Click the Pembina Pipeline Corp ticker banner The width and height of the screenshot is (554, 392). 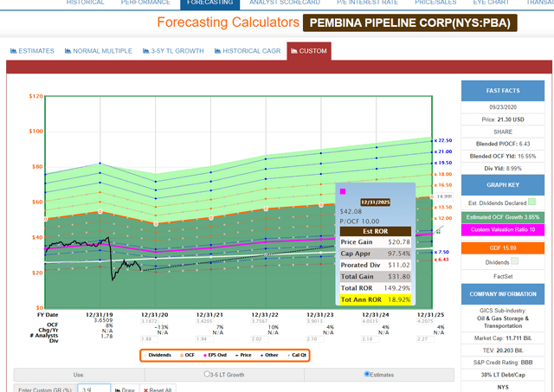[409, 23]
